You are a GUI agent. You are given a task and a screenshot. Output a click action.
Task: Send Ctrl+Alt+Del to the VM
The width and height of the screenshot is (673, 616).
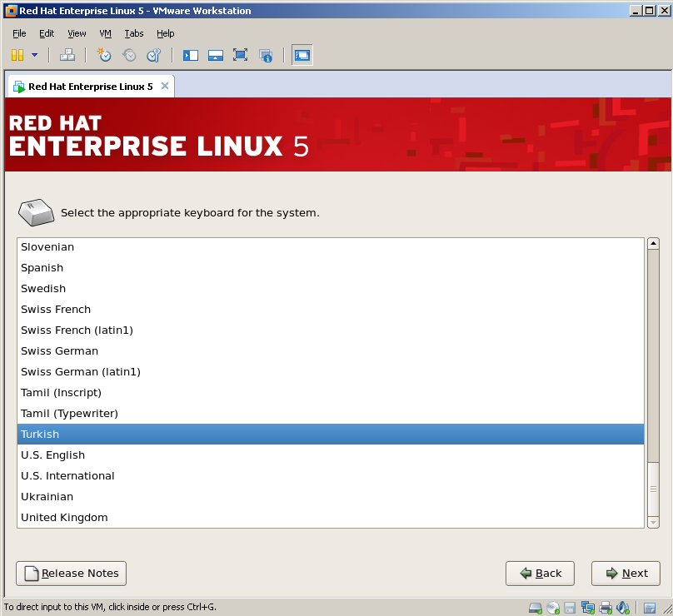pyautogui.click(x=67, y=55)
